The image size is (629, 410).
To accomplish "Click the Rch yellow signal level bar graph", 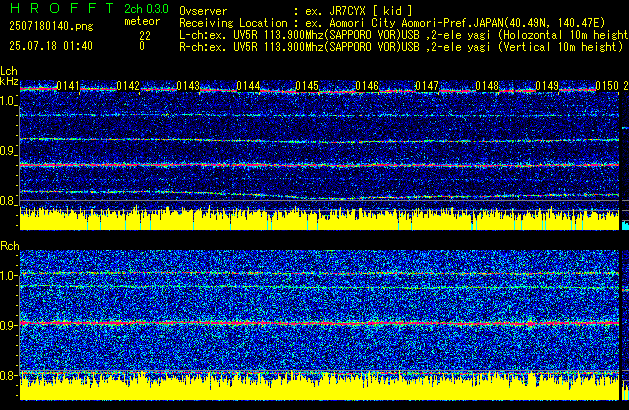I will [319, 388].
